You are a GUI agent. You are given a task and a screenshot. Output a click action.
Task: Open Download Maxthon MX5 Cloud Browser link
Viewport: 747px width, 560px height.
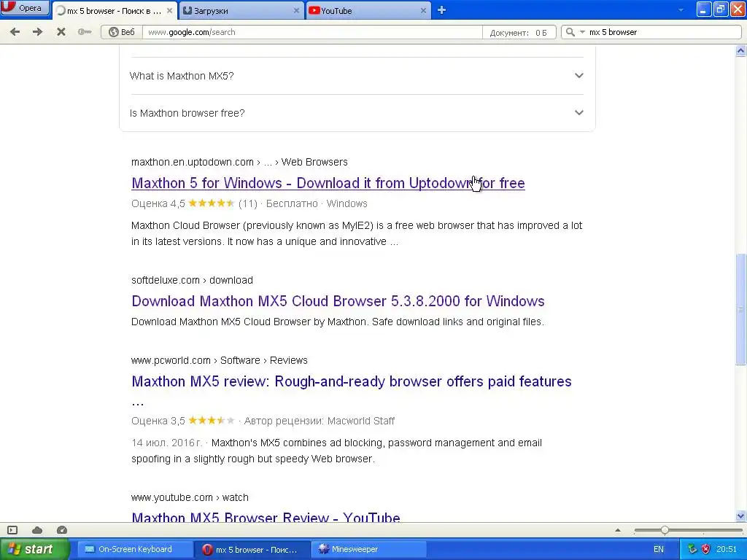(x=338, y=301)
